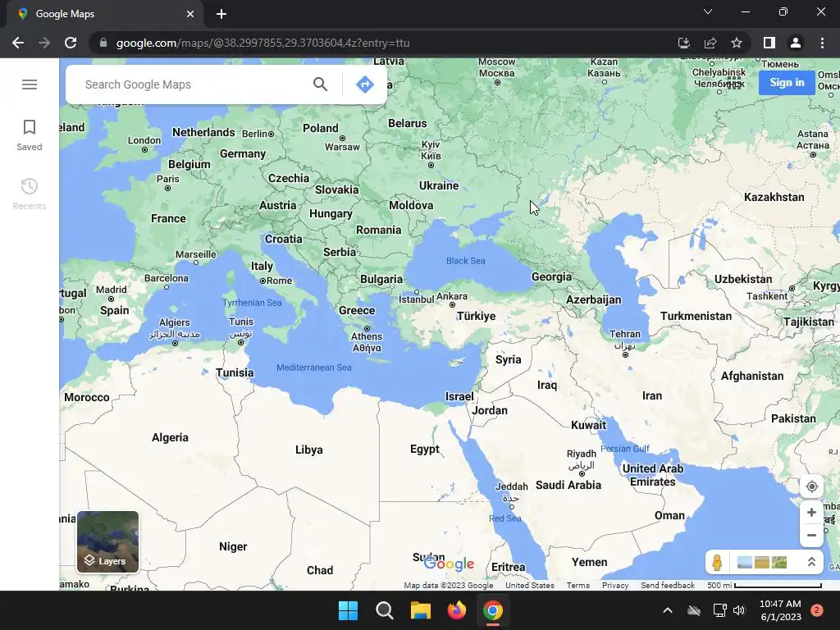View the site security lock info
This screenshot has width=840, height=630.
(103, 43)
